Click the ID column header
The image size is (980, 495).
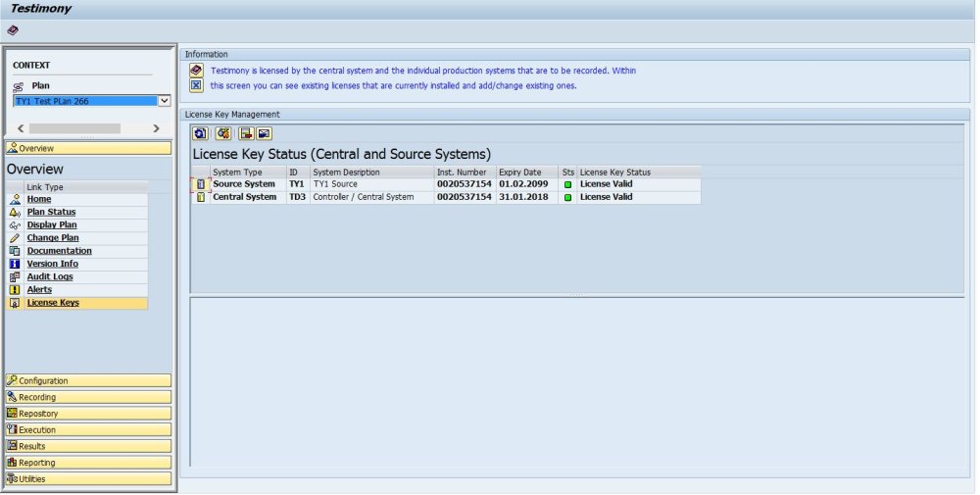[298, 172]
